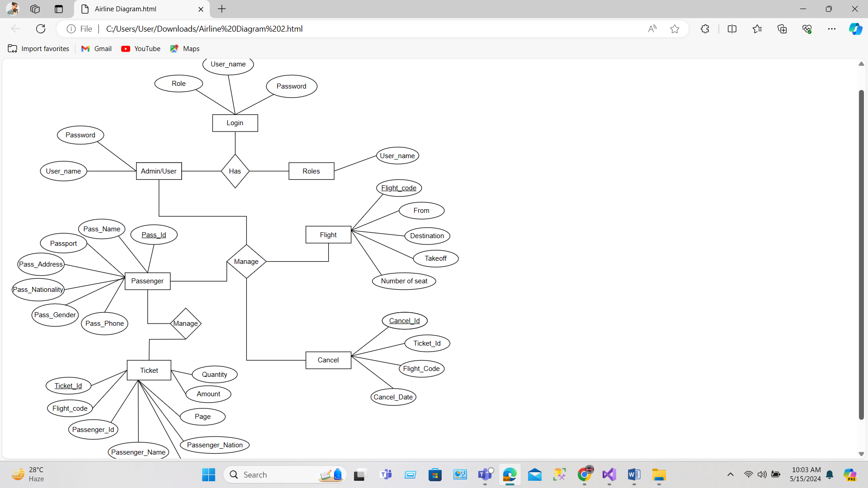Open the Workspaces menu

[x=35, y=9]
